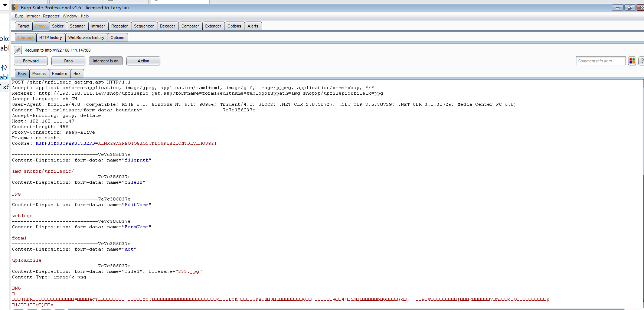Click the pencil edit icon beside Request target
The width and height of the screenshot is (644, 310).
pos(18,50)
